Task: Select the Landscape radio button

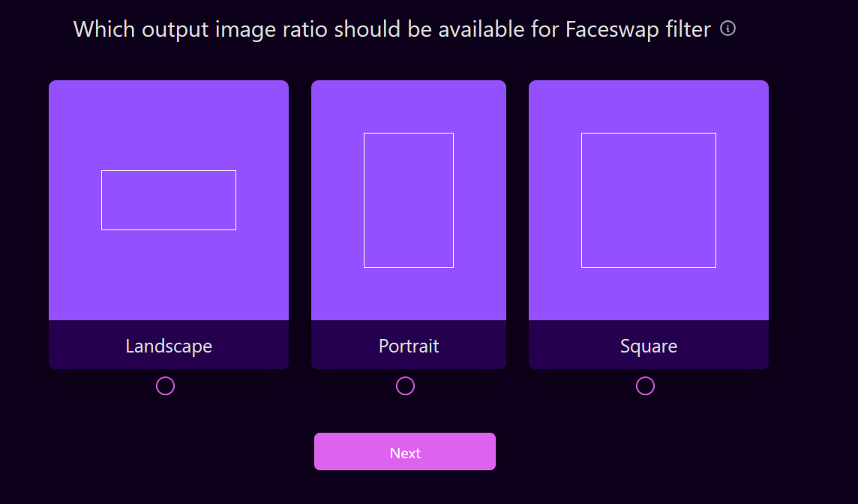Action: tap(165, 385)
